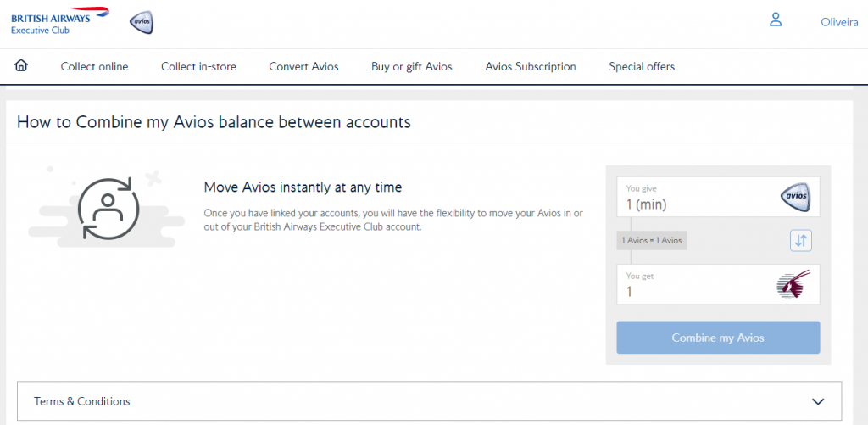
Task: Click the swap direction arrows icon
Action: (x=800, y=241)
